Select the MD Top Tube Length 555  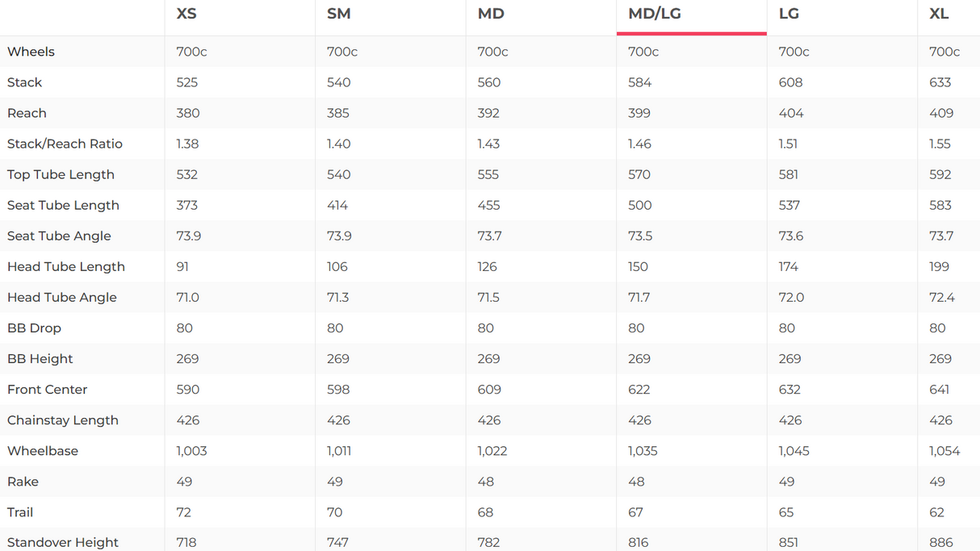489,174
